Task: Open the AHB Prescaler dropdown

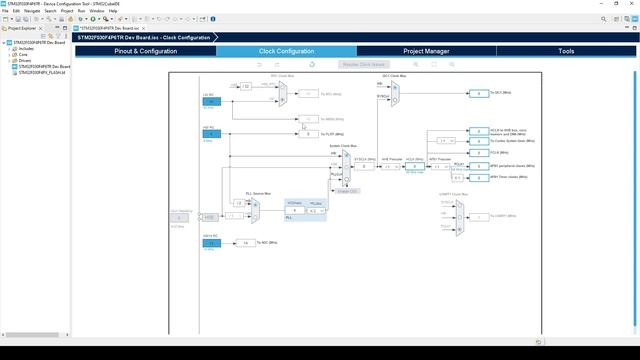Action: point(390,167)
